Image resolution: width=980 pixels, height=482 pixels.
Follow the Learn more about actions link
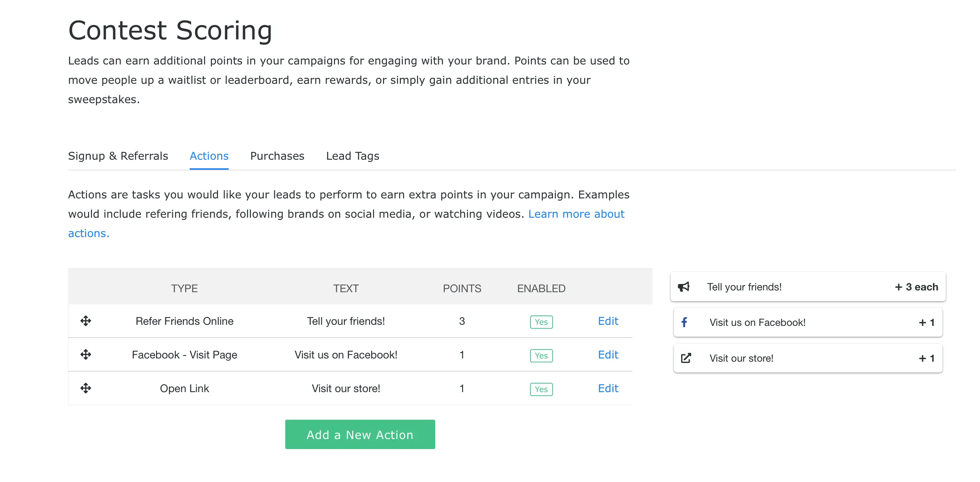point(576,214)
